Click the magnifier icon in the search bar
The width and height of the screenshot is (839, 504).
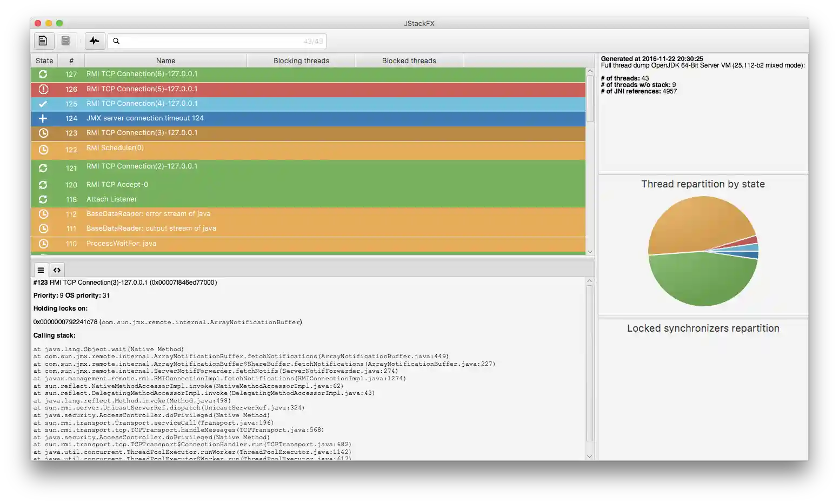click(x=116, y=41)
